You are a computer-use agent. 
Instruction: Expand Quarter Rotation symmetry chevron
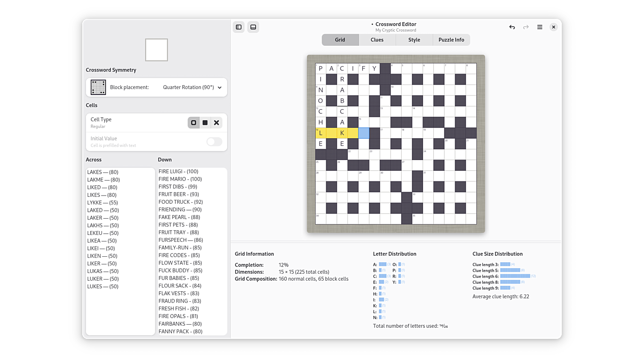pos(220,88)
